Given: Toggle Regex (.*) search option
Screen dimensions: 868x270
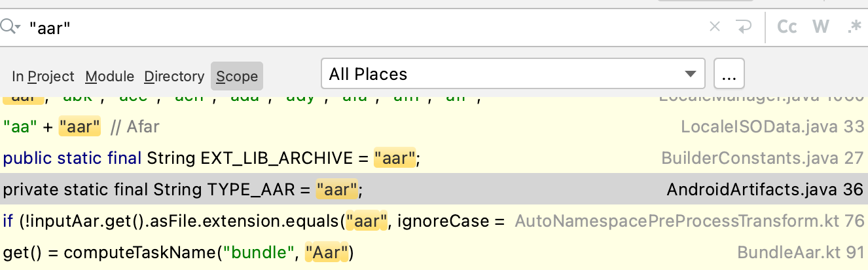Looking at the screenshot, I should pos(854,27).
